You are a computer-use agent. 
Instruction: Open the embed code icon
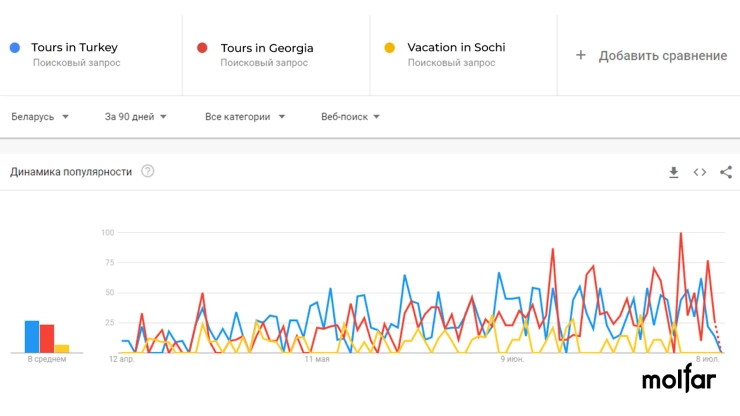tap(700, 172)
